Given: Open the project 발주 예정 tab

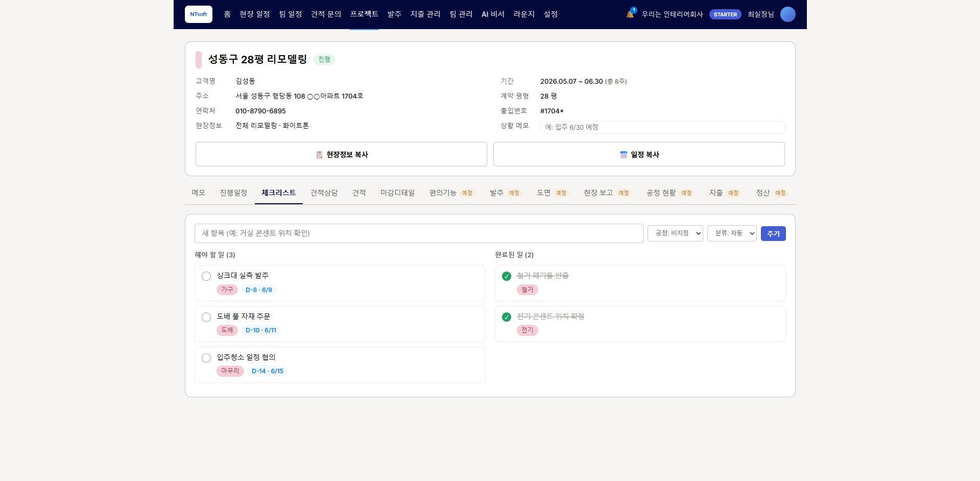Looking at the screenshot, I should coord(506,193).
